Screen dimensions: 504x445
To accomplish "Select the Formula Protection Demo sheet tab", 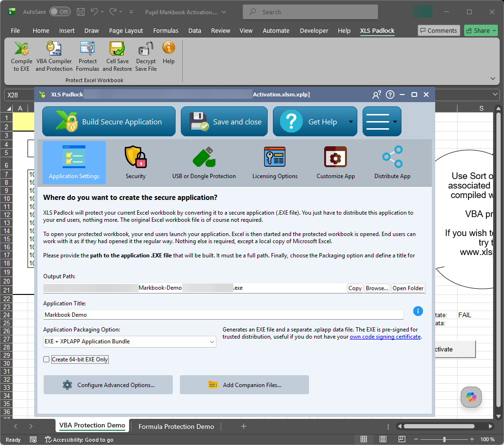I will coord(176,426).
